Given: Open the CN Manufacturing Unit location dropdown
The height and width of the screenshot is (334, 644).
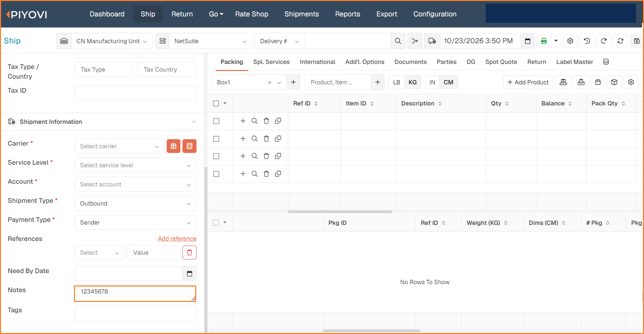Looking at the screenshot, I should pos(112,41).
